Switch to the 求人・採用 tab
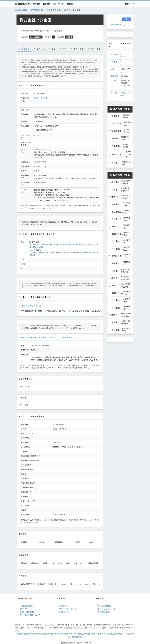This screenshot has height=644, width=150. coord(77,49)
